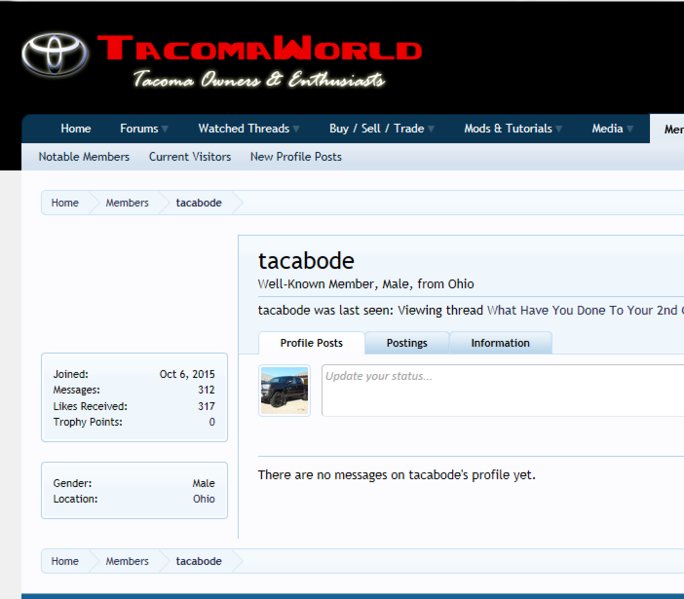Screen dimensions: 684x599
Task: Open the Home navigation tab
Action: click(x=76, y=129)
